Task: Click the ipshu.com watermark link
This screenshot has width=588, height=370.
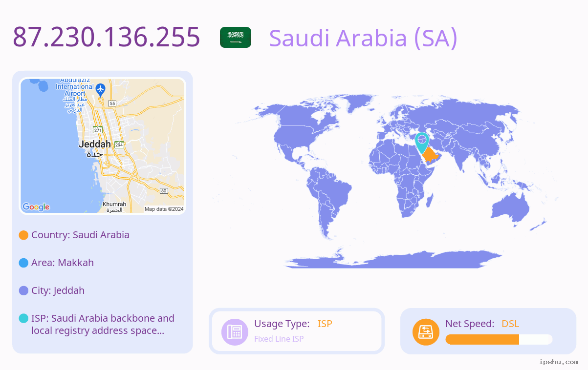Action: coord(559,362)
